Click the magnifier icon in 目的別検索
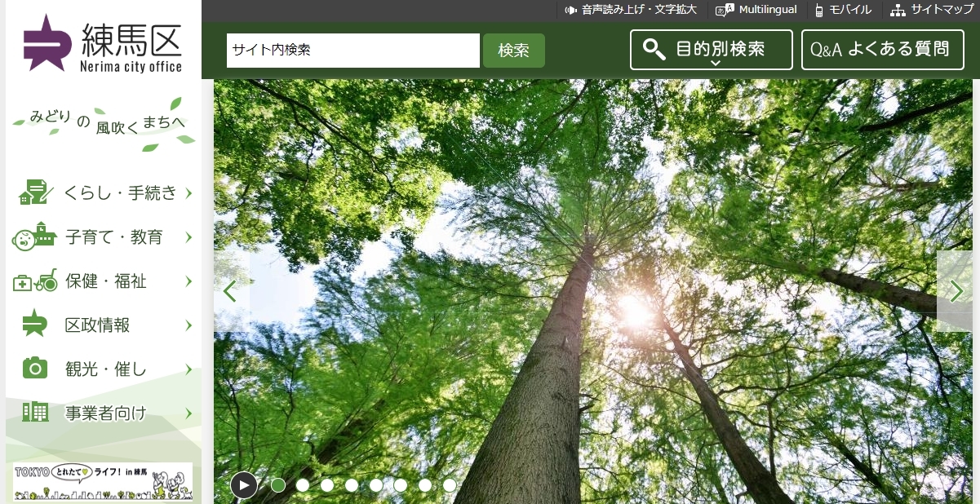This screenshot has height=504, width=980. point(655,49)
